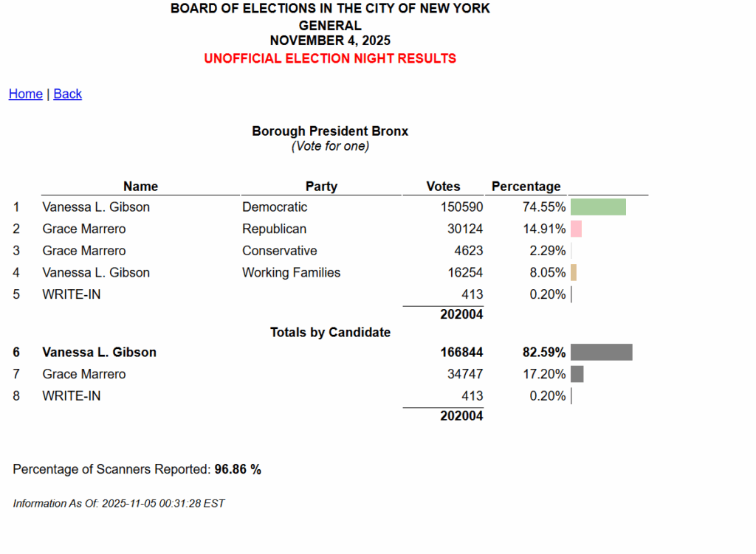This screenshot has height=554, width=756.
Task: Click the green Democratic percentage bar
Action: point(598,207)
